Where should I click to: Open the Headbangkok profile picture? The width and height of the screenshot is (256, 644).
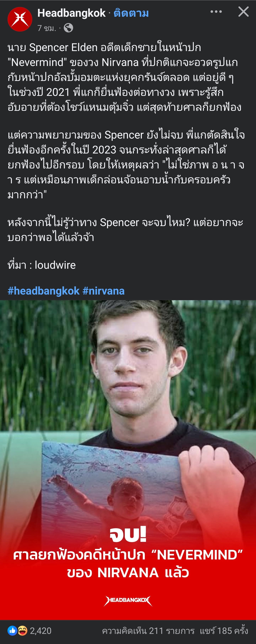[x=20, y=19]
